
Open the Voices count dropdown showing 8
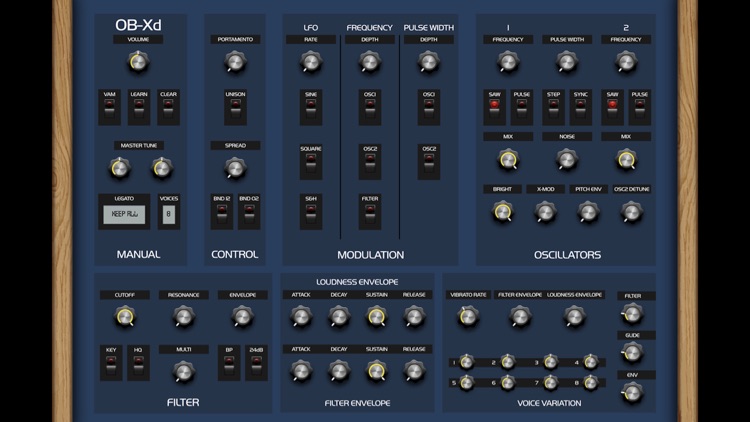168,214
